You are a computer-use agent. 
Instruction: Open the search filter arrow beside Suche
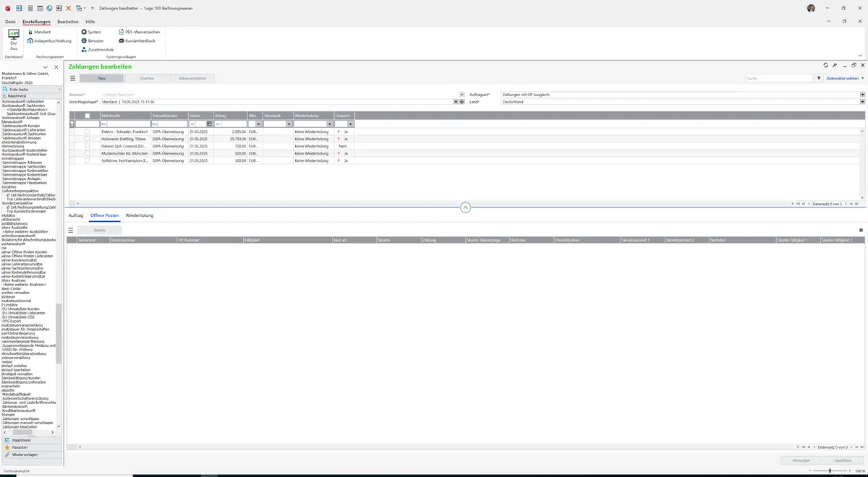819,78
